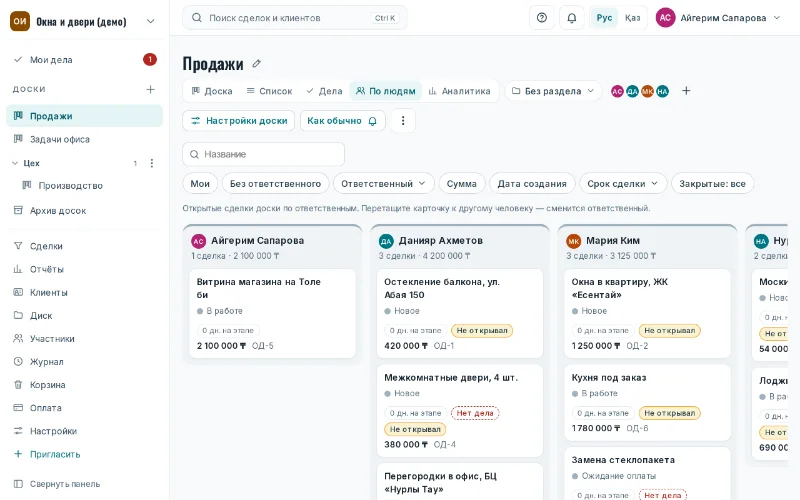Screen dimensions: 800x500
Task: Toggle the Сумма filter chip
Action: click(462, 184)
